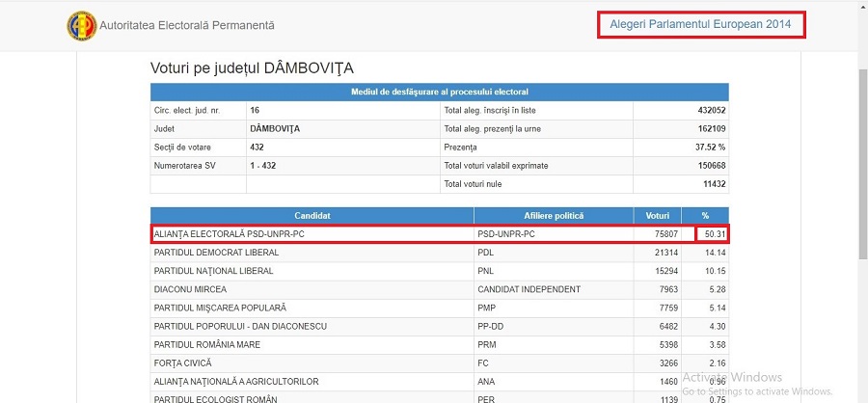
Task: Click the Voturi pe județul DÂMBOVIȚA heading
Action: coord(252,68)
